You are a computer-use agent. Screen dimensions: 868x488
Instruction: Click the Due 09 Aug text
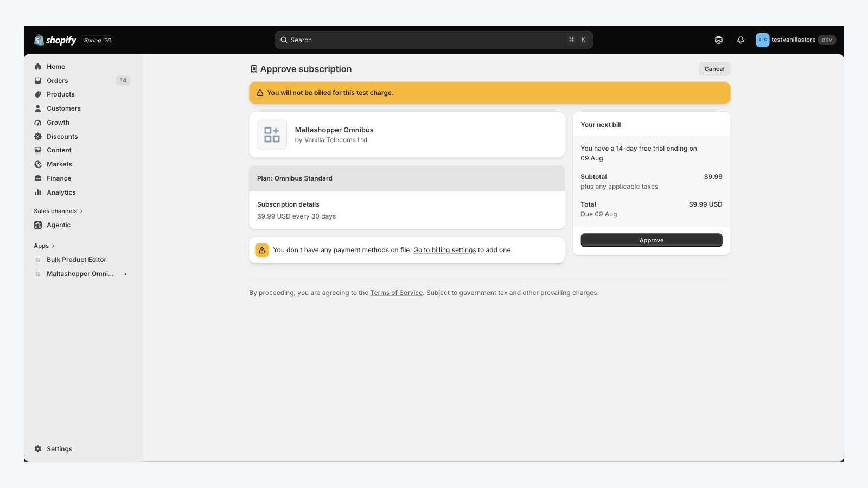coord(599,214)
